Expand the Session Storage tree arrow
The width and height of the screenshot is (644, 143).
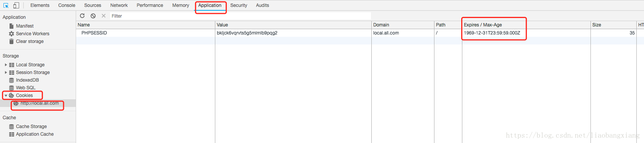click(6, 72)
